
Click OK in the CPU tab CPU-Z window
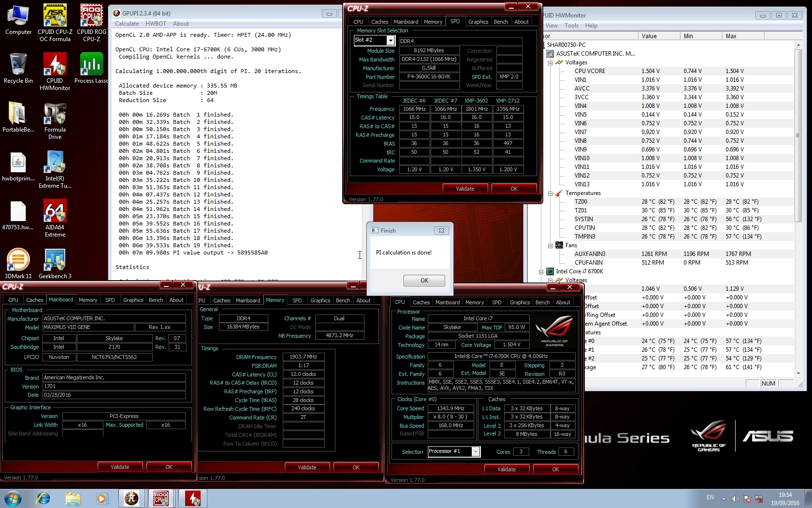pyautogui.click(x=555, y=469)
